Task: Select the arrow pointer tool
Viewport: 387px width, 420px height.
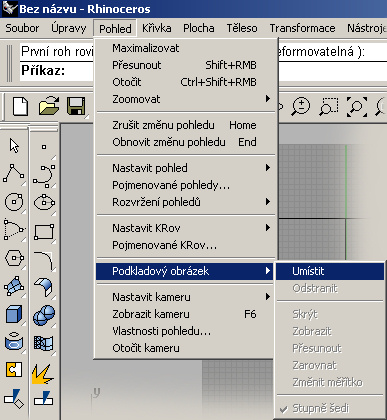Action: point(14,146)
